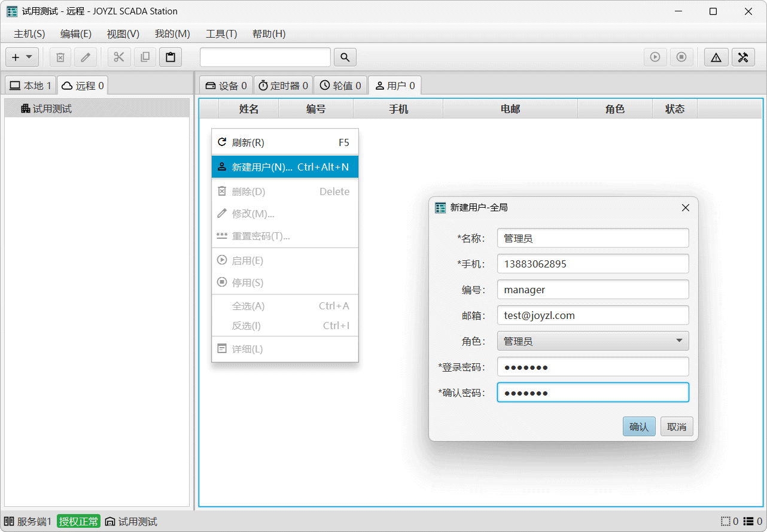Open the 主机(S) menu
This screenshot has width=767, height=532.
pos(29,34)
